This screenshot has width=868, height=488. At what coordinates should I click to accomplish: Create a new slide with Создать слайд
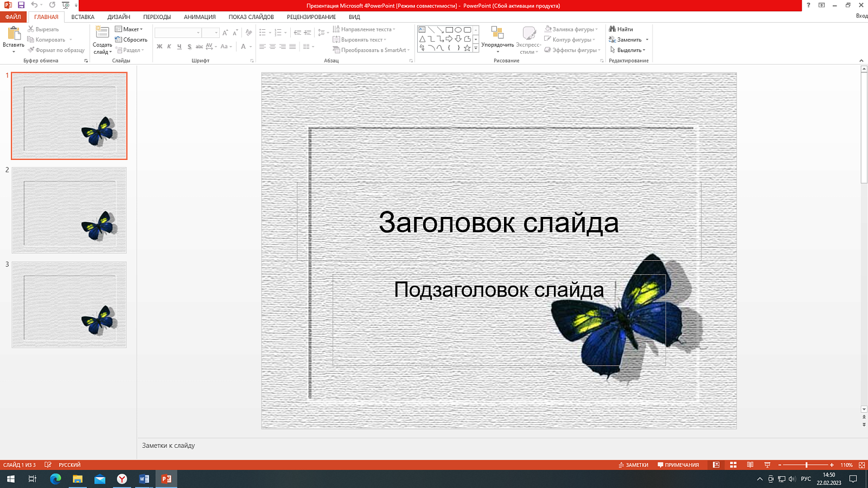[x=102, y=34]
